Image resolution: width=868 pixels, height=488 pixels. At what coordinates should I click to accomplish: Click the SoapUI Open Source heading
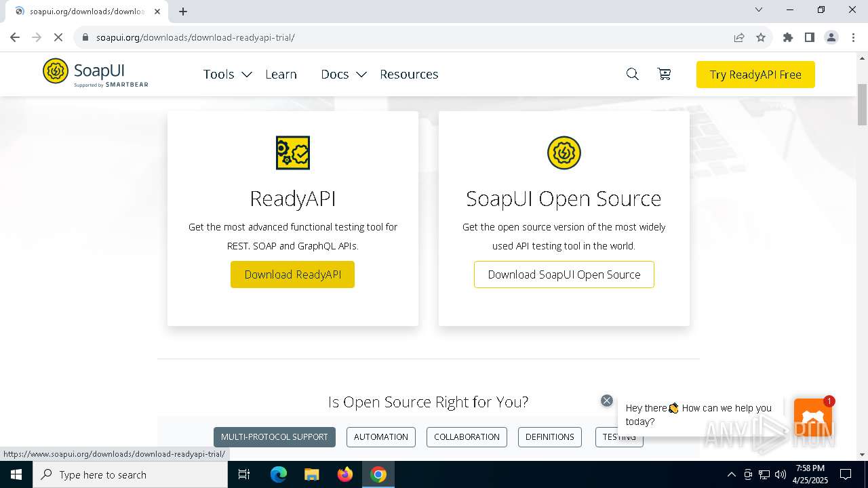[564, 199]
